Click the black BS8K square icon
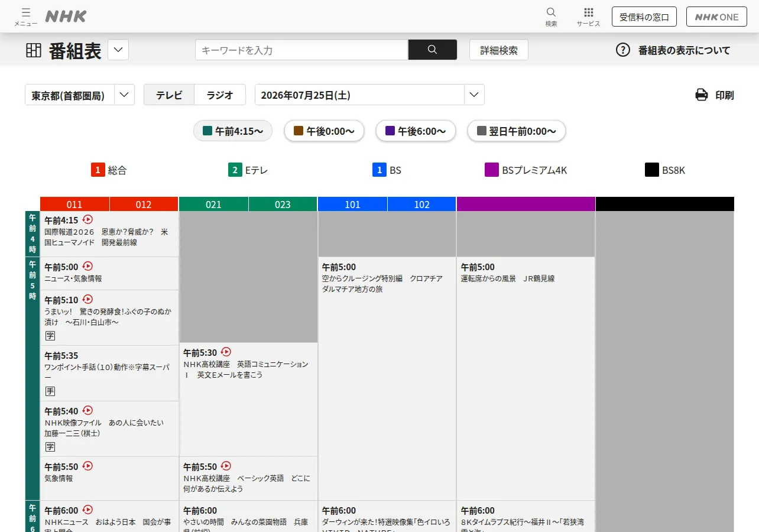Screen dimensions: 759x532 coord(652,170)
